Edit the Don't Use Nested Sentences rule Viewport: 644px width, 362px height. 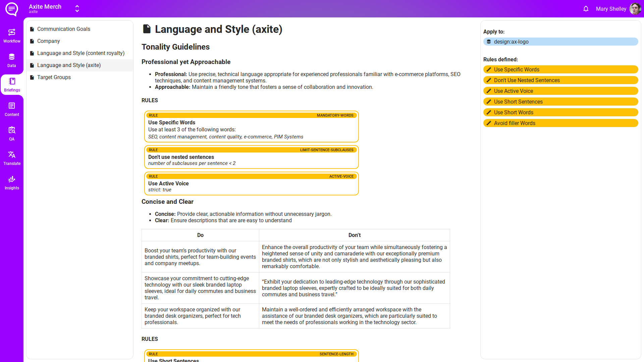(x=560, y=80)
